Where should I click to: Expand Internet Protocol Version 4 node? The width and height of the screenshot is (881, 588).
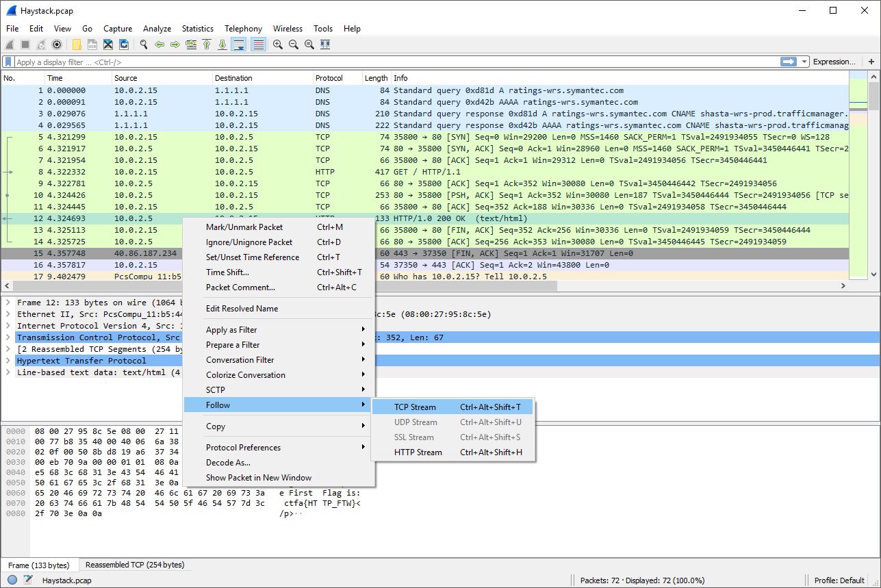[8, 326]
